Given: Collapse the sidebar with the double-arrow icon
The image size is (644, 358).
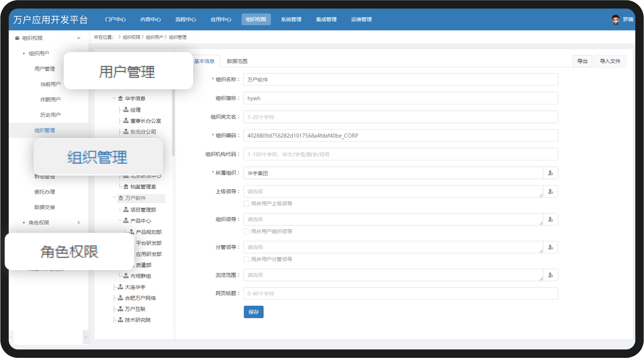Looking at the screenshot, I should coord(86,337).
